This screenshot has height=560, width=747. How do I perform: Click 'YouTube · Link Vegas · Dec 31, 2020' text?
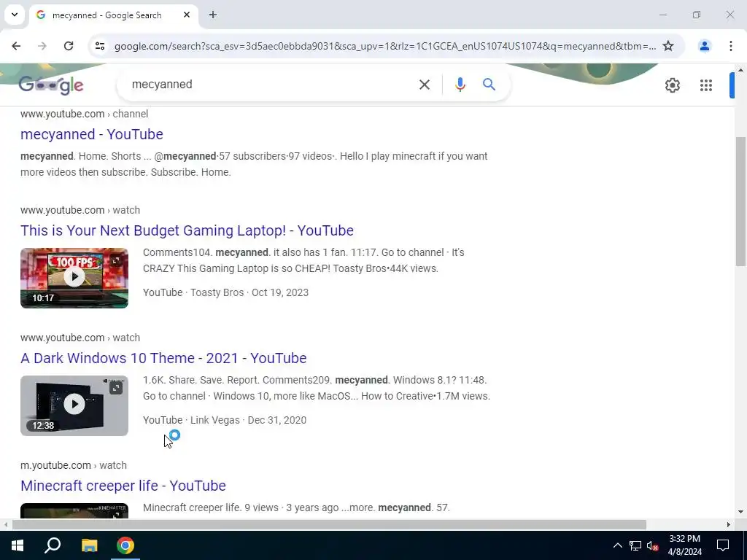coord(225,420)
